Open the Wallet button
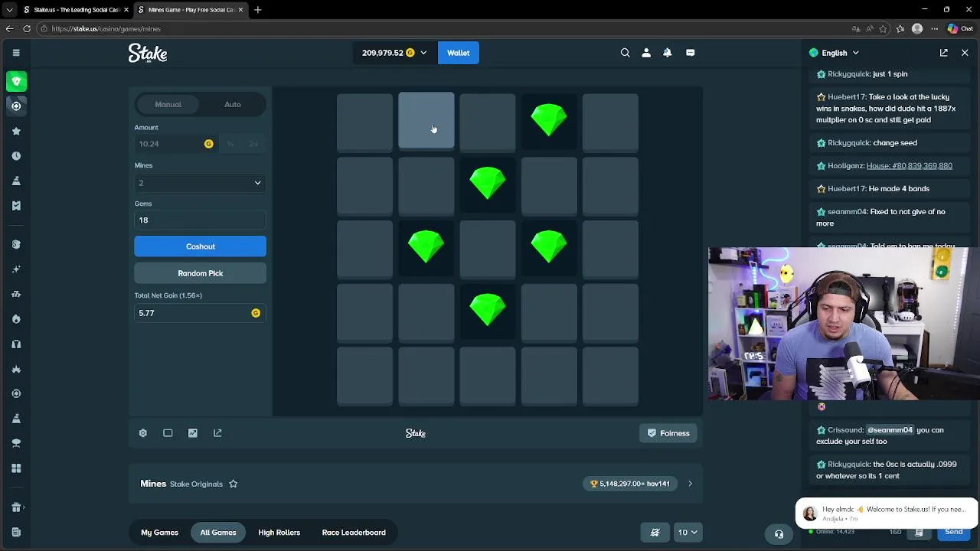 click(x=458, y=53)
